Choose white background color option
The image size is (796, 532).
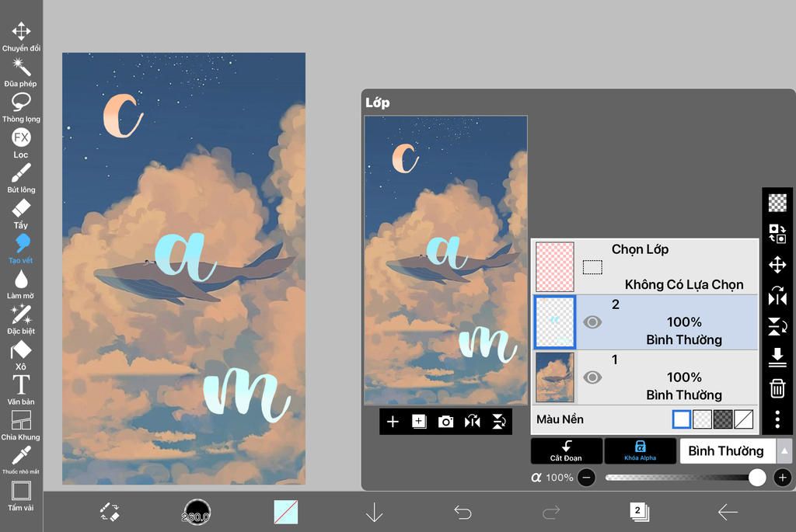click(681, 419)
